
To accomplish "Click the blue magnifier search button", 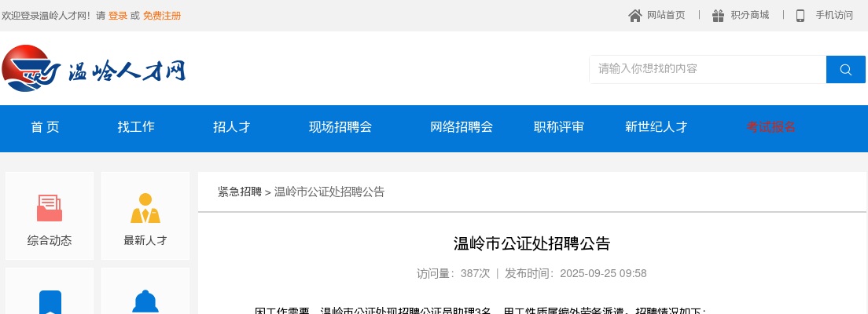I will [x=845, y=69].
